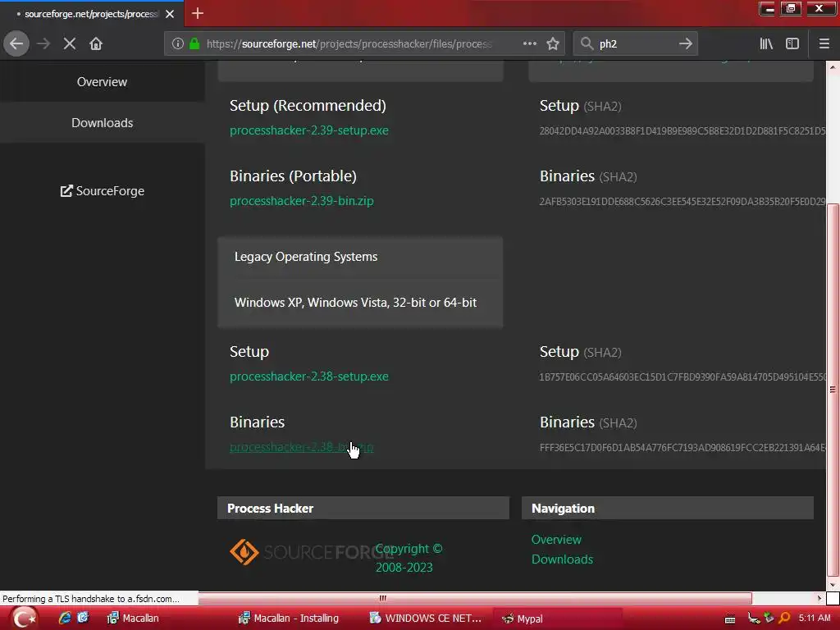Click the Process Hacker footer heading
The height and width of the screenshot is (630, 840).
coord(270,509)
